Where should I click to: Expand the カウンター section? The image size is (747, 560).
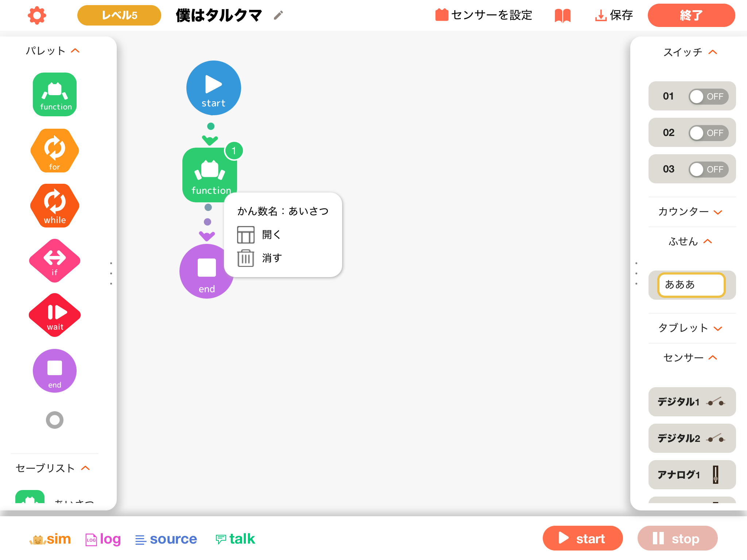690,212
